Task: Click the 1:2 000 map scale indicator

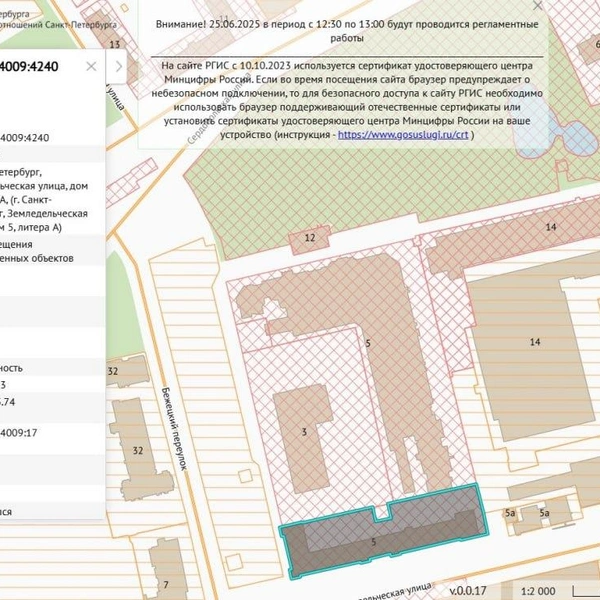Action: 538,591
